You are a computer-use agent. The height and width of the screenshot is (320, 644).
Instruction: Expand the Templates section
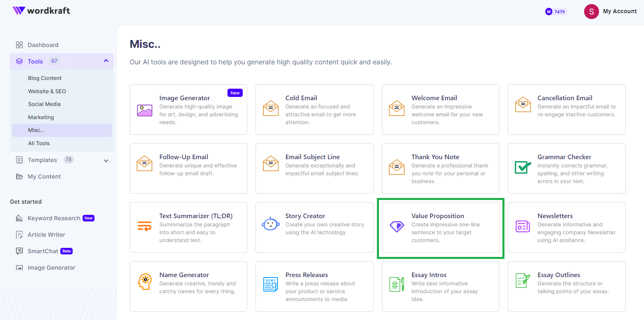[x=106, y=160]
